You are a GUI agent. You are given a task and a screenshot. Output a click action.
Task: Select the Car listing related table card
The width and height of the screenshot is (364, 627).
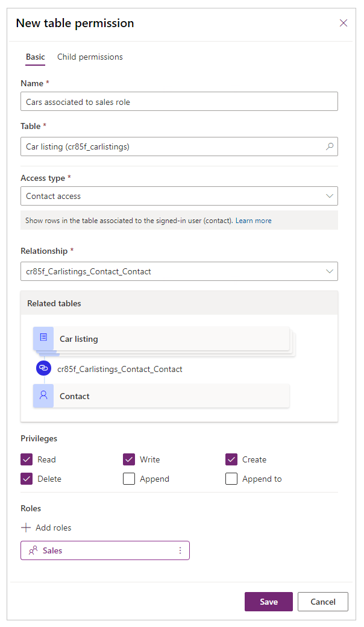pyautogui.click(x=161, y=339)
